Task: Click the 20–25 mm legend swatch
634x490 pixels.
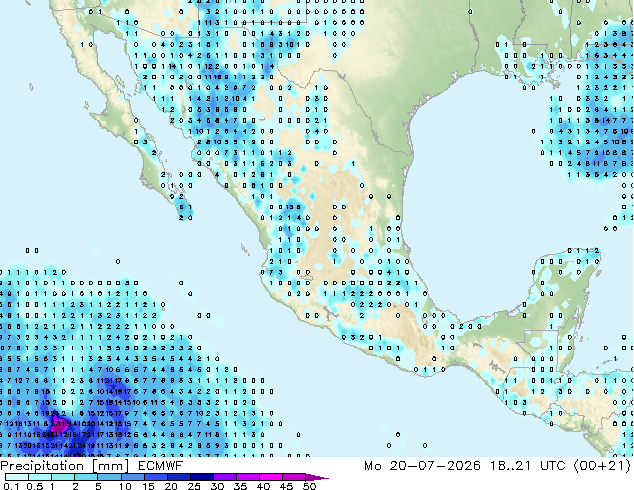Action: 179,477
